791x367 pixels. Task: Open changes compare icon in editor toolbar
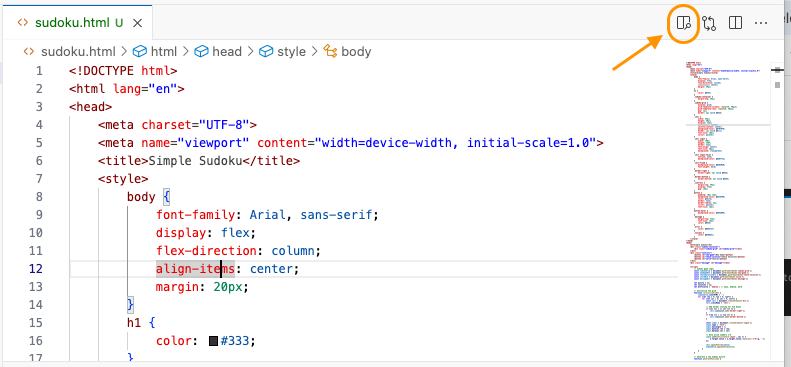[x=709, y=23]
